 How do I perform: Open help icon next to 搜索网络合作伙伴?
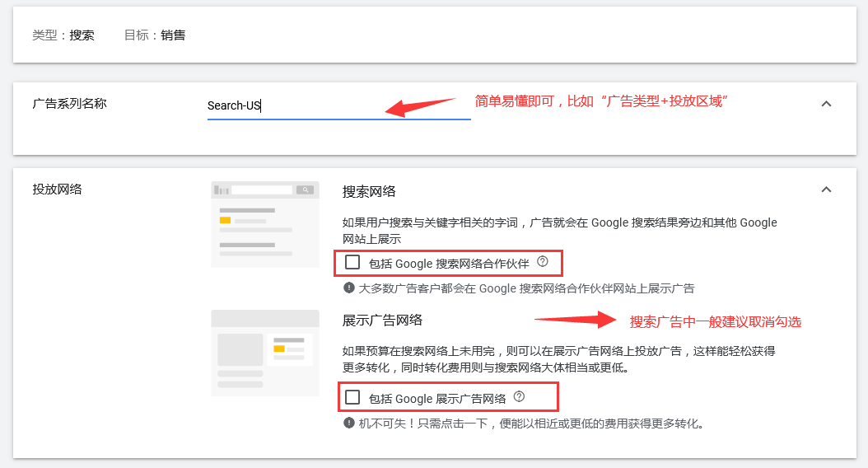543,261
